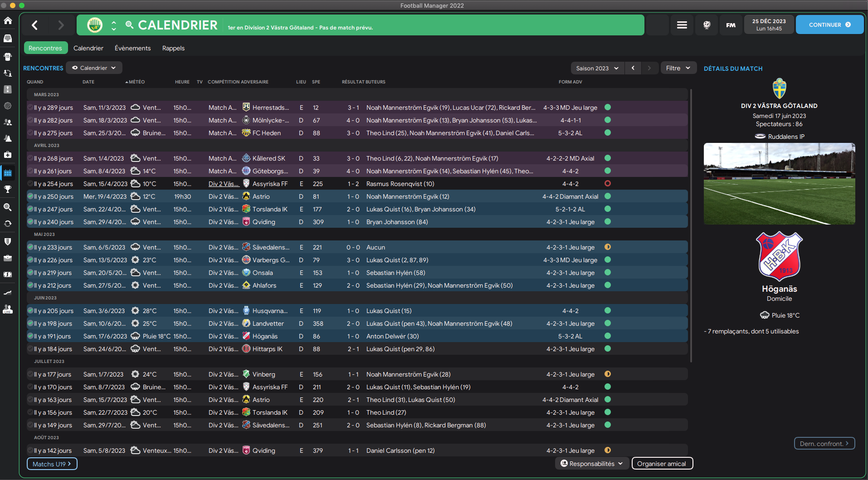Click the CONTINUER button
This screenshot has height=480, width=868.
pyautogui.click(x=829, y=25)
